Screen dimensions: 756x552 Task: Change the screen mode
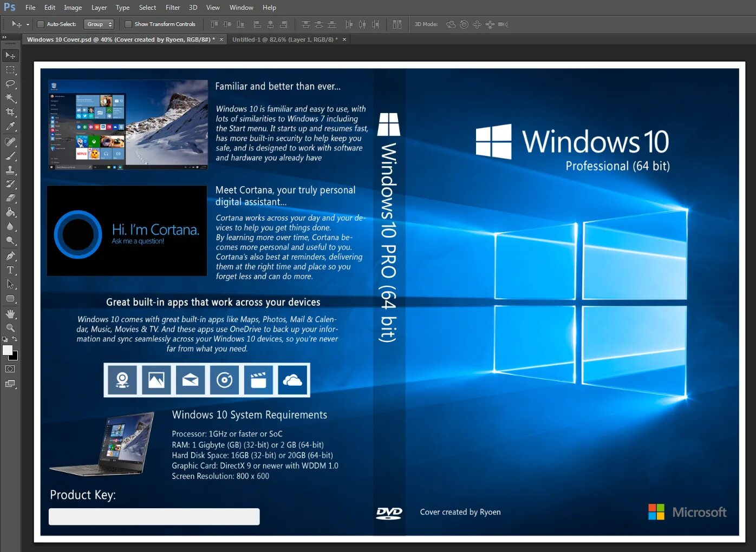[10, 384]
